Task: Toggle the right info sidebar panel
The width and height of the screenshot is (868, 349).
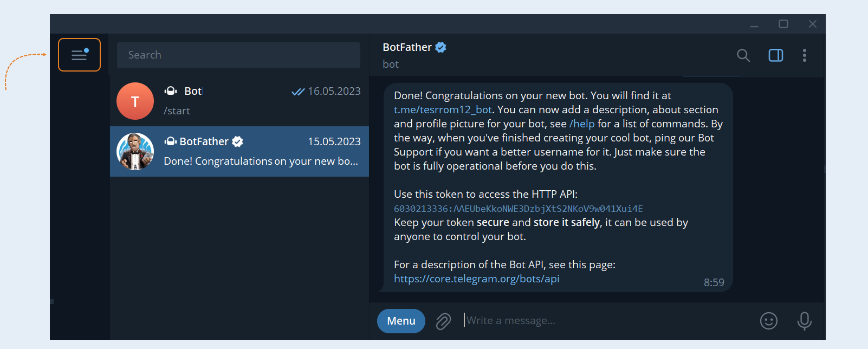Action: pyautogui.click(x=776, y=55)
